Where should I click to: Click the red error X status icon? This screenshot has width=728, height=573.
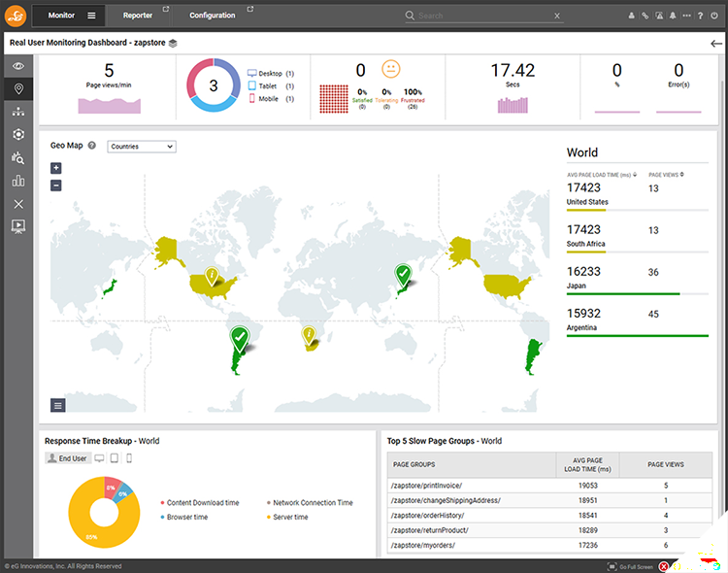pyautogui.click(x=664, y=566)
